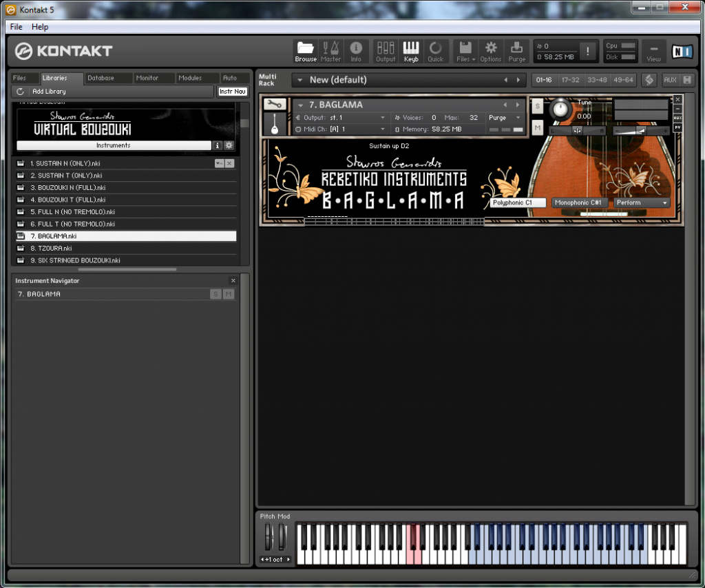Viewport: 705px width, 588px height.
Task: Close the Instrument Navigator pane
Action: [233, 280]
